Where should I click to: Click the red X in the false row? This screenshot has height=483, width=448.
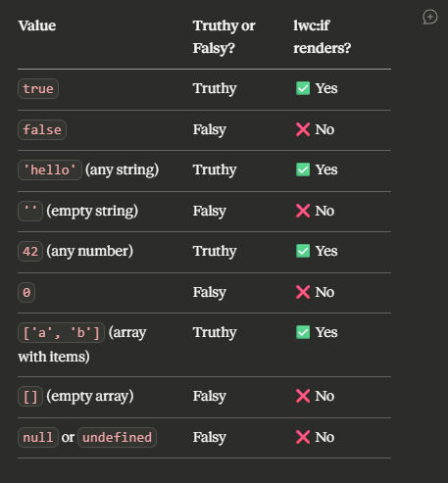[303, 129]
